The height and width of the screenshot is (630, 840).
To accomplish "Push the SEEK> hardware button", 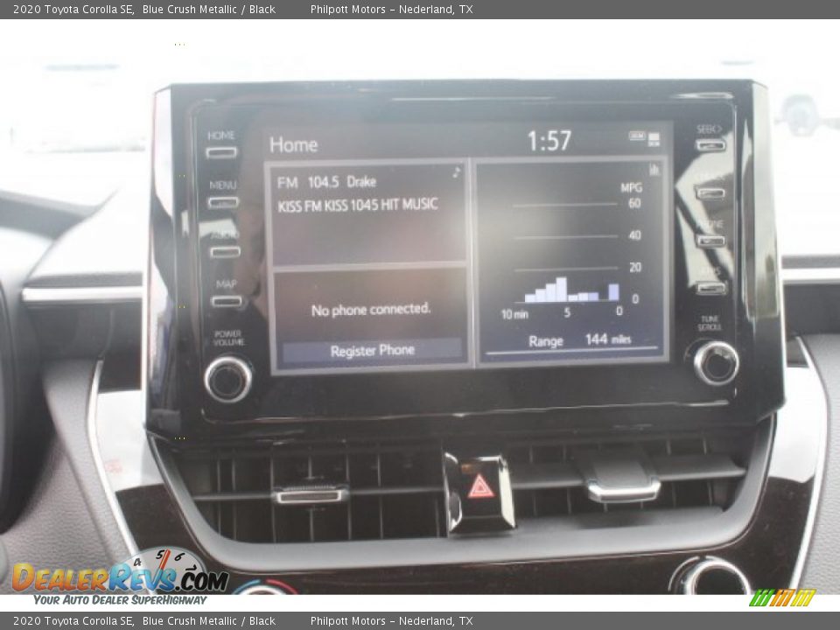I will pos(710,145).
